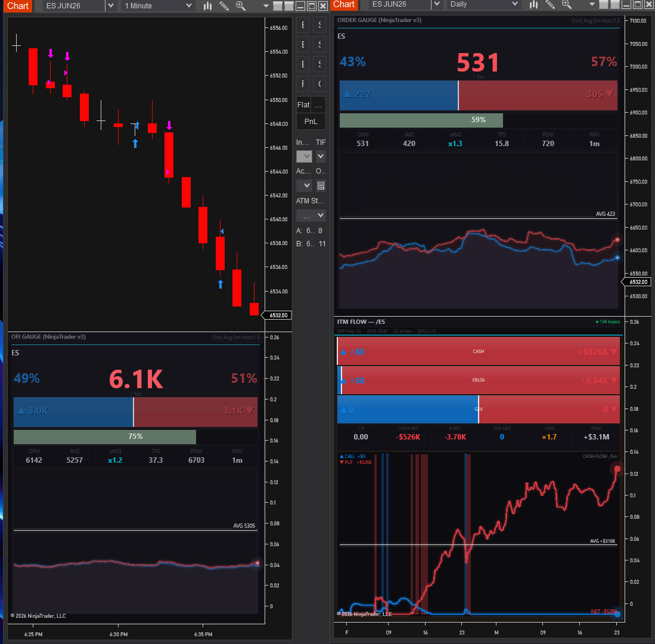Screen dimensions: 655x644
Task: Click zoom magnifier icon in Daily chart
Action: click(567, 4)
